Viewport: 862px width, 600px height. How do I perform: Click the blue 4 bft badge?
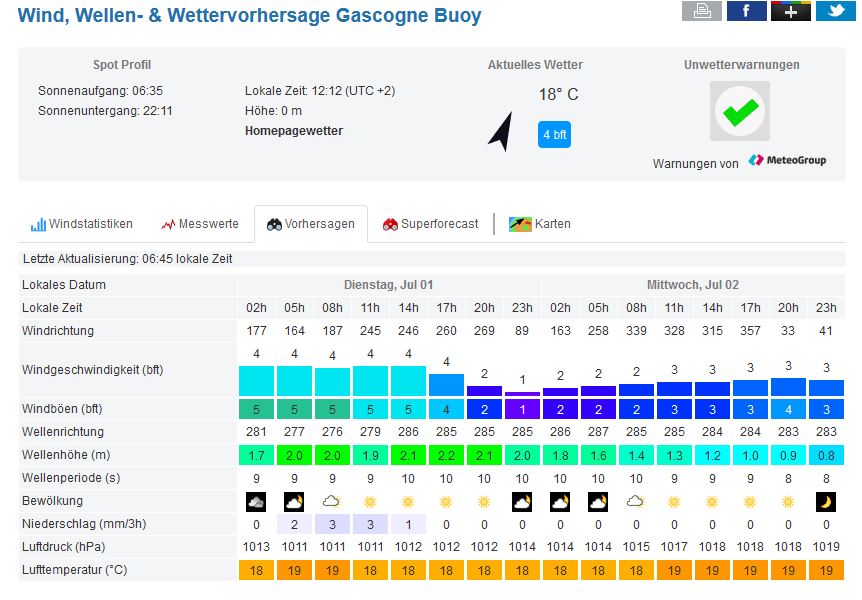pyautogui.click(x=554, y=134)
